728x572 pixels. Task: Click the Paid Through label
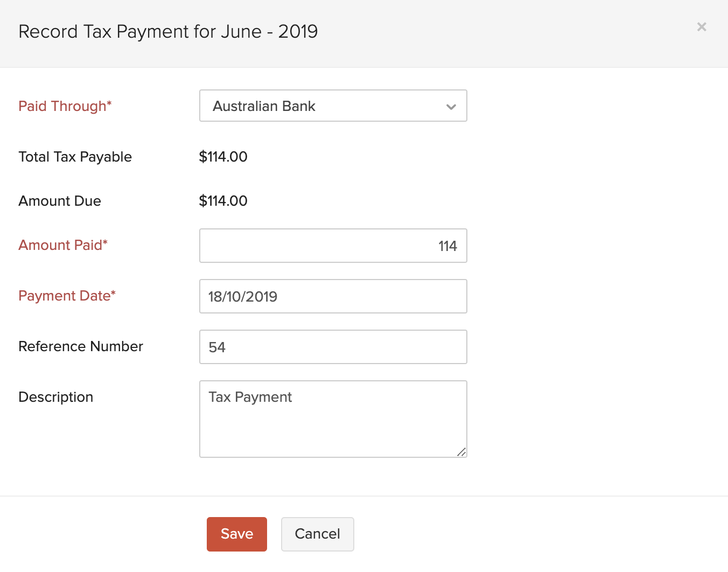coord(65,106)
